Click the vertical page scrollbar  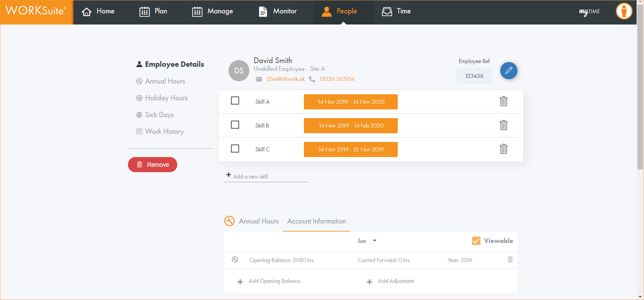coord(640,101)
